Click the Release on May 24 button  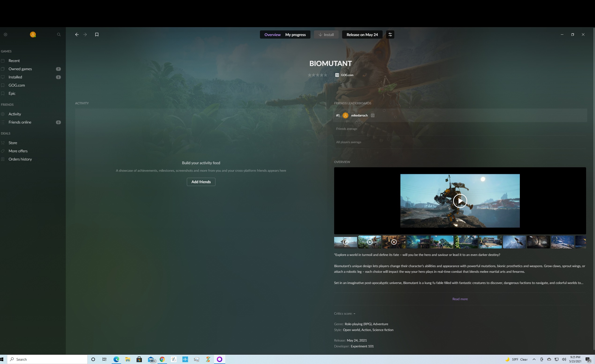362,35
